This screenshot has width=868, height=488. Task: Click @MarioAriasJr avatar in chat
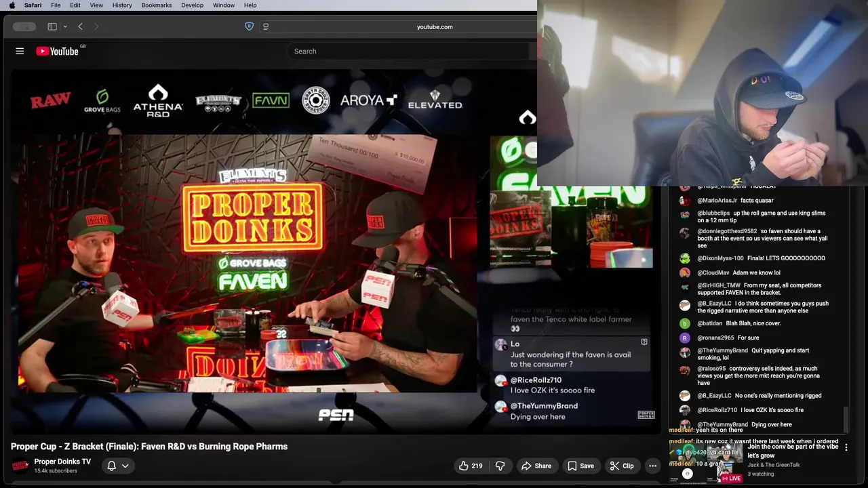[x=685, y=201]
